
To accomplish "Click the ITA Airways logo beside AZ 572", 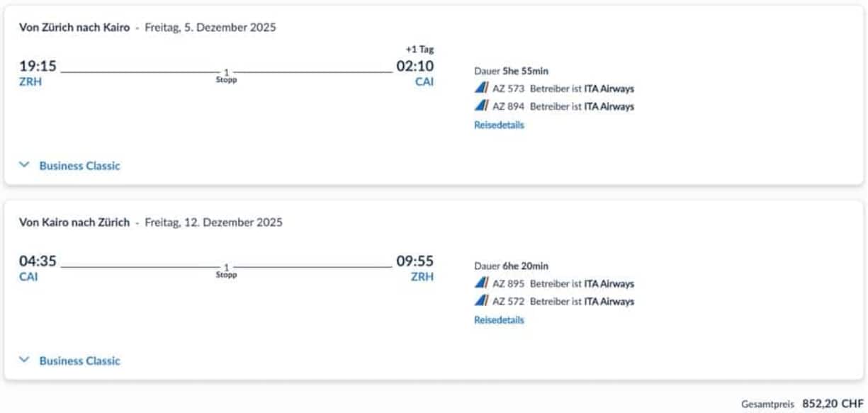I will pyautogui.click(x=481, y=301).
